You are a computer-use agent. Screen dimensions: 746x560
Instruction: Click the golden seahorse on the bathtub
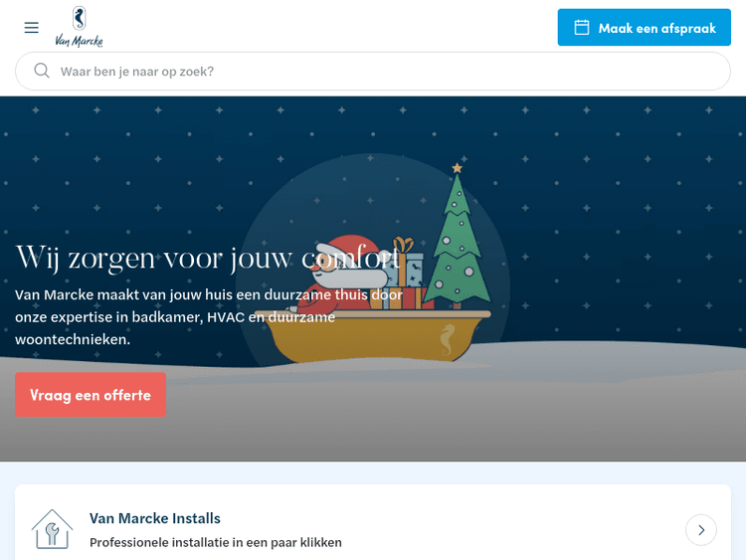pyautogui.click(x=447, y=340)
